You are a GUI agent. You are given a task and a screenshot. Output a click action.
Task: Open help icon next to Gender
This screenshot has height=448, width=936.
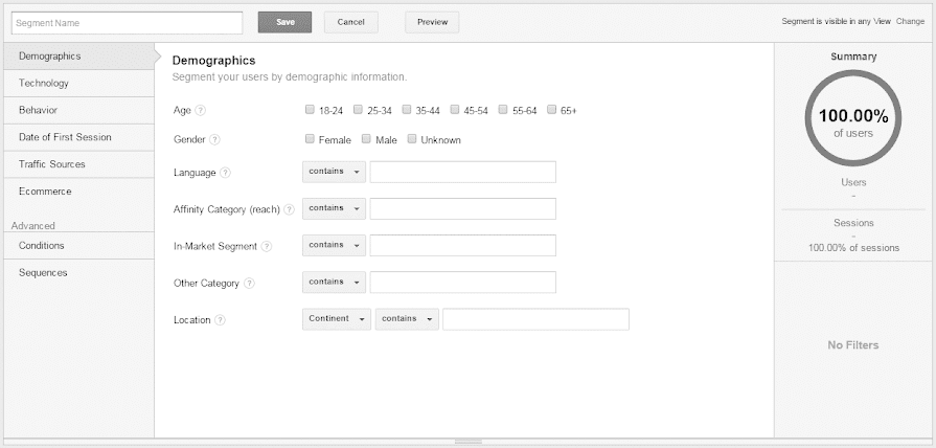(215, 140)
